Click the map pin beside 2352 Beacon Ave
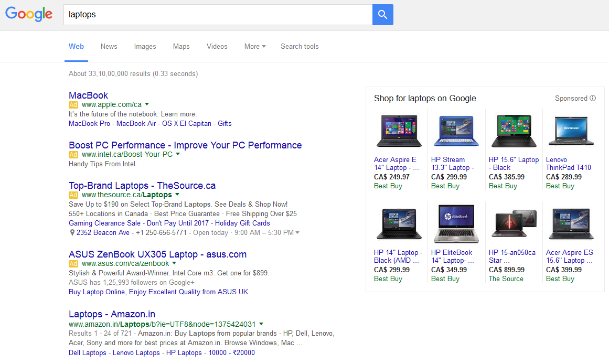Image resolution: width=609 pixels, height=364 pixels. 72,232
